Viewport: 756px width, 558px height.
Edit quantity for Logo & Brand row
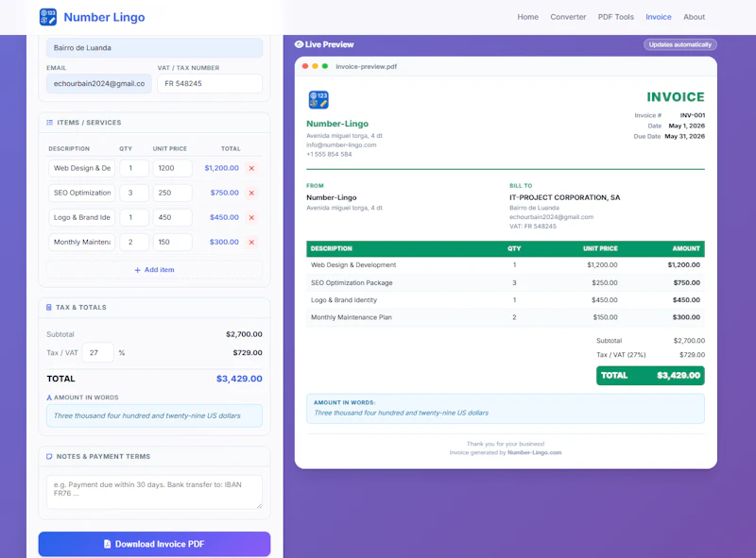(x=134, y=217)
